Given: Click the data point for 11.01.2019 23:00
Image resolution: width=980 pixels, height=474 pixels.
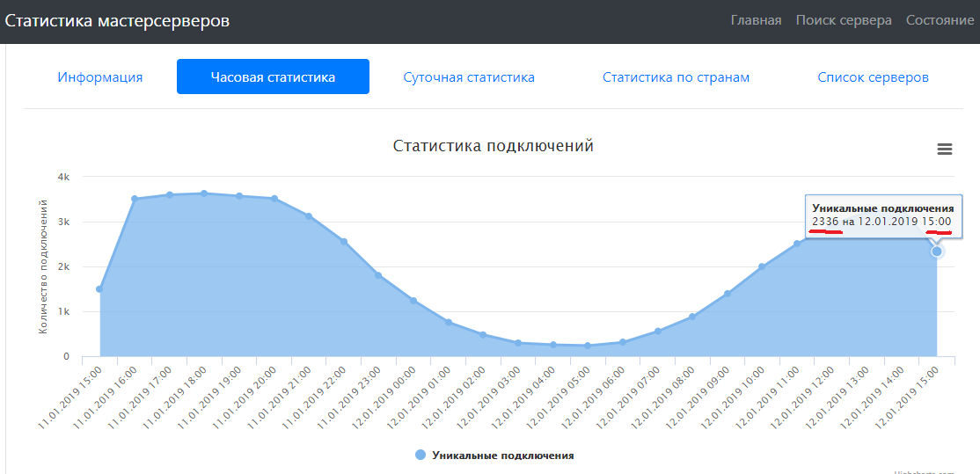Looking at the screenshot, I should [378, 274].
